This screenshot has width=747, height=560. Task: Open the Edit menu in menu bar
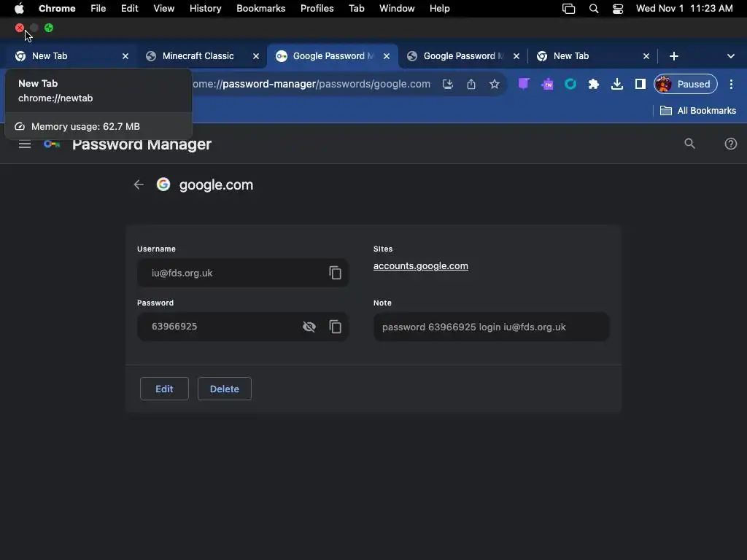[x=130, y=9]
